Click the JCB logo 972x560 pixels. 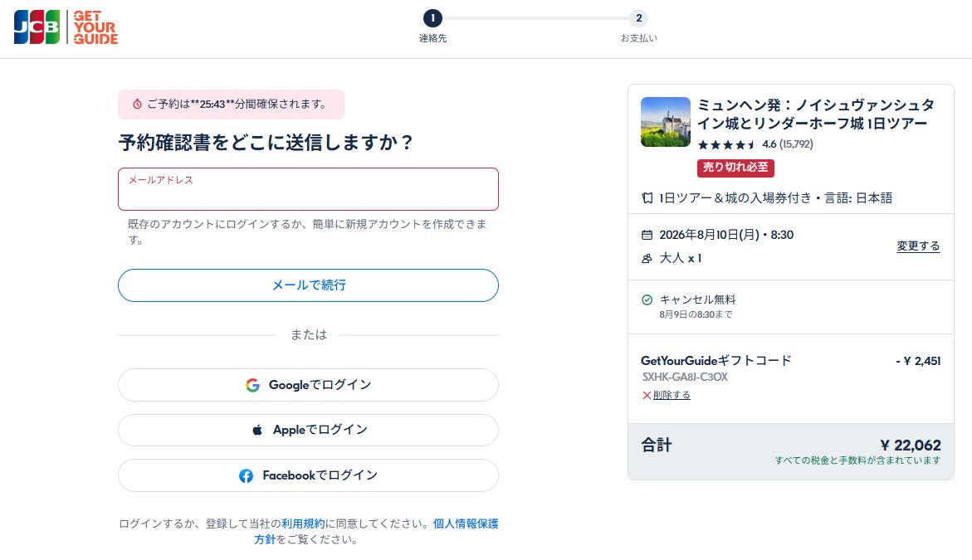coord(37,27)
